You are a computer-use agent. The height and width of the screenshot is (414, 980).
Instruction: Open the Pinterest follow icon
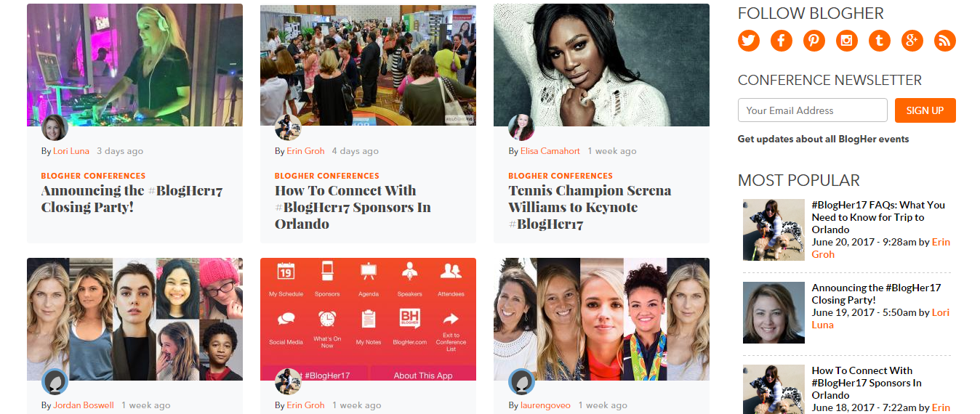coord(814,41)
